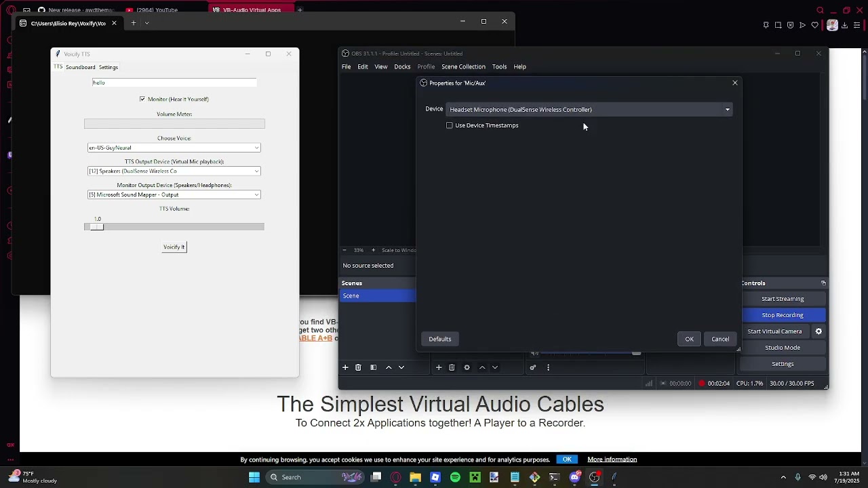
Task: Click Studio Mode button
Action: pyautogui.click(x=783, y=348)
